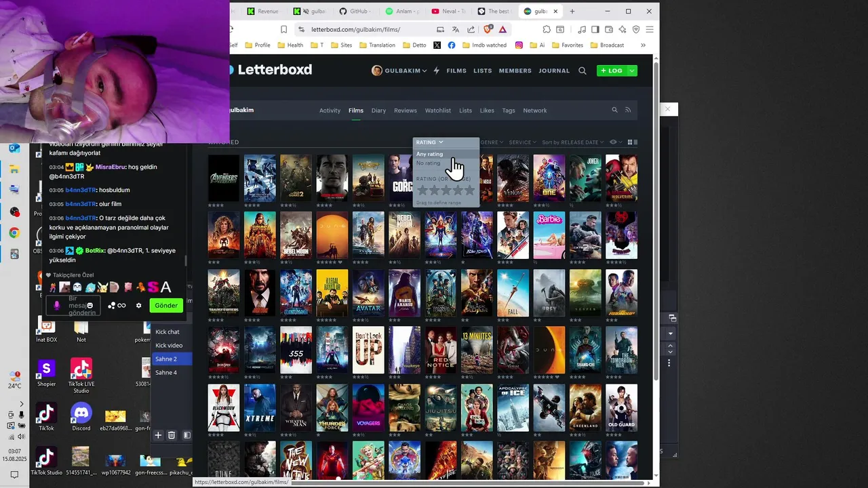Open browser extensions puzzle icon
Screen dimensions: 868x488
pyautogui.click(x=547, y=29)
